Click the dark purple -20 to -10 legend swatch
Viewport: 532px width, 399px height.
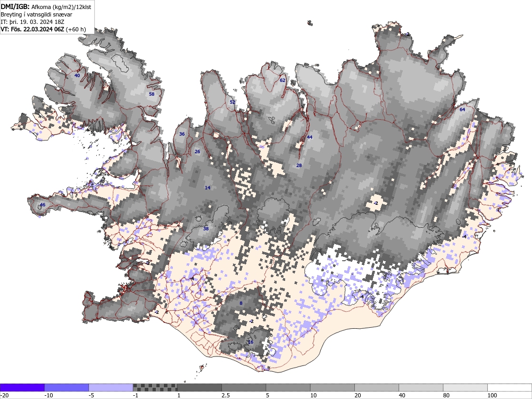(x=22, y=387)
